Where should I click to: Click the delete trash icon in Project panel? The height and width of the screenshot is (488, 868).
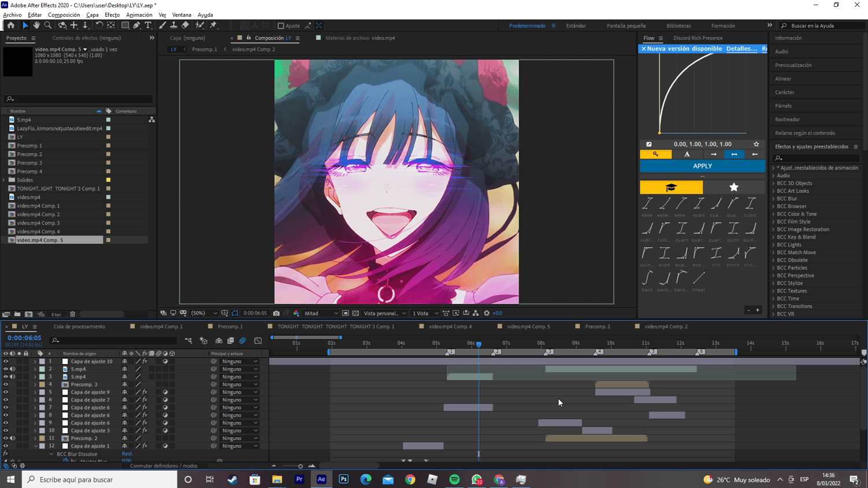coord(72,314)
